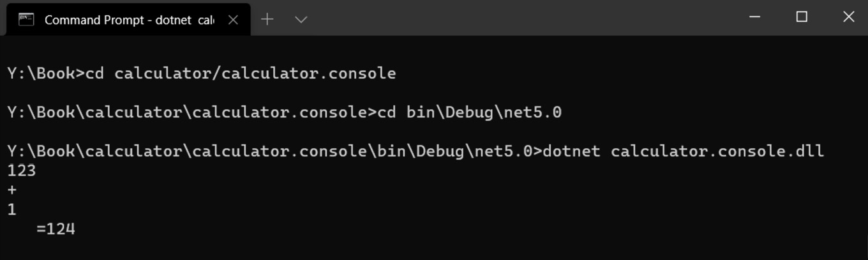Click the '1' input line below the plus
The image size is (868, 260).
pyautogui.click(x=11, y=209)
